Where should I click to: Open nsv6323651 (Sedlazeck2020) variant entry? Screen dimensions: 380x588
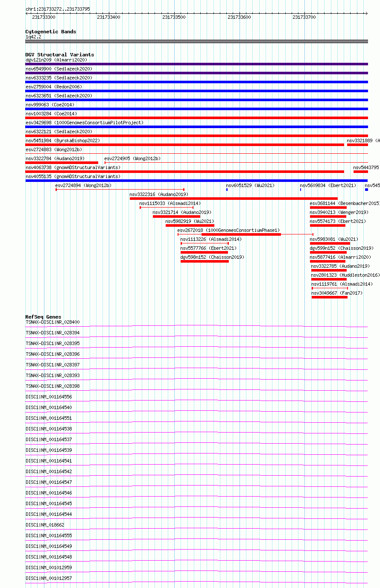pyautogui.click(x=196, y=100)
